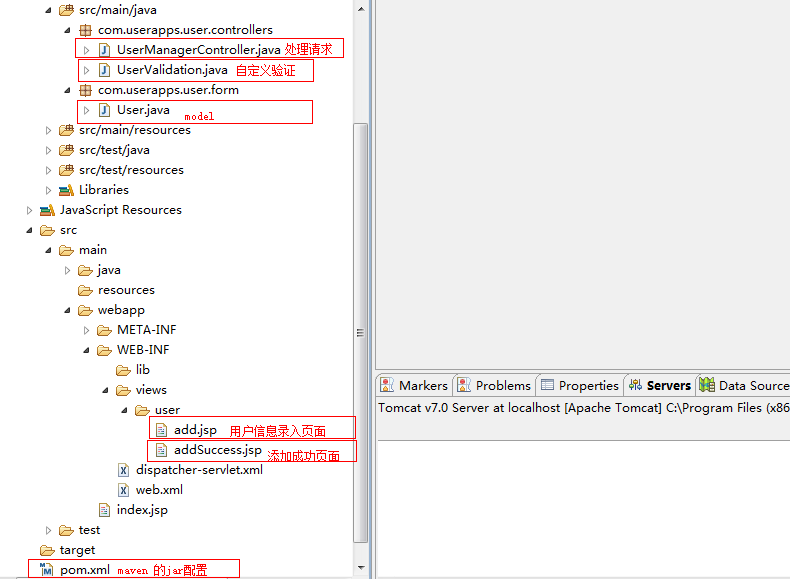Expand User.java node
This screenshot has height=579, width=790.
pyautogui.click(x=86, y=110)
